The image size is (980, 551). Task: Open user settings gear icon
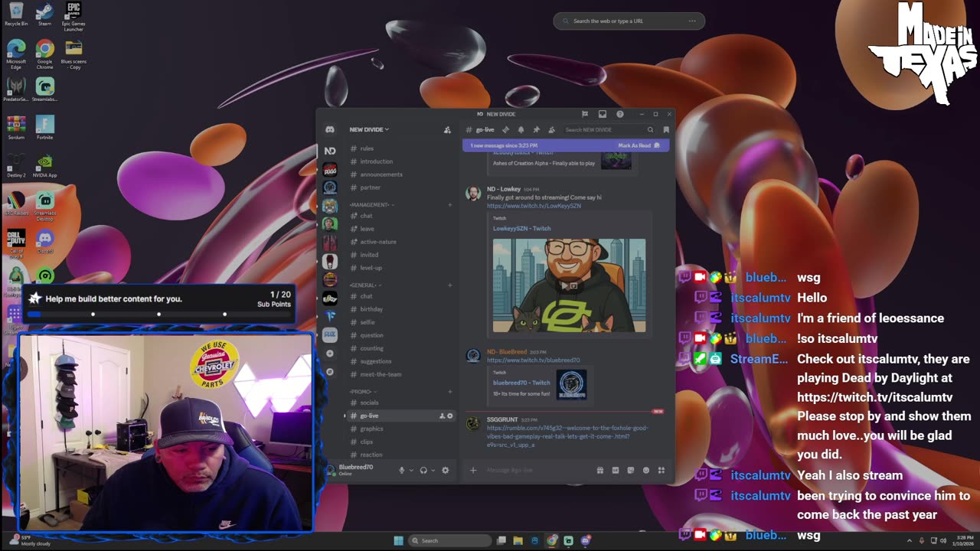(445, 470)
